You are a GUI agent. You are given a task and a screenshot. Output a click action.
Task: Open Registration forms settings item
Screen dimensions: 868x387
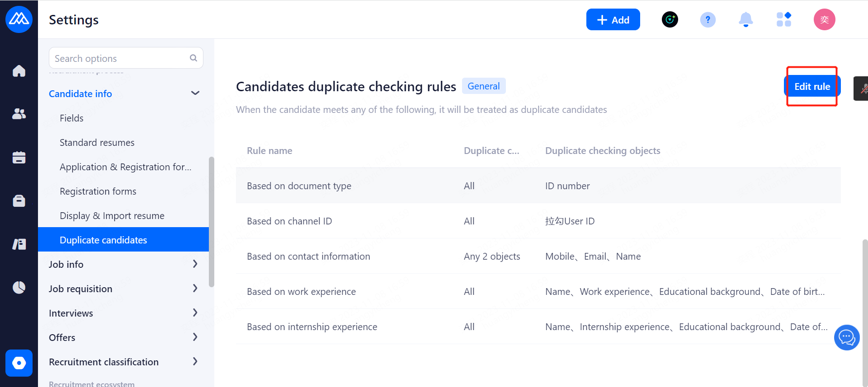[98, 191]
